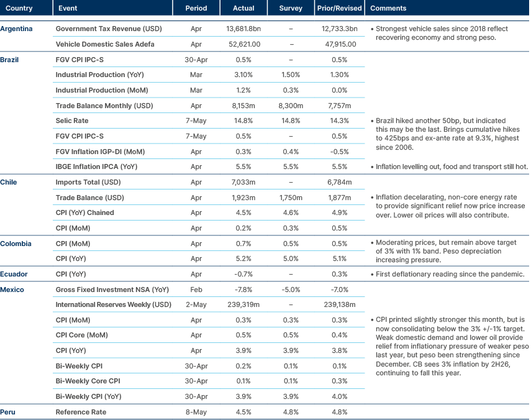Click CPI (YoY) Chained event
The width and height of the screenshot is (531, 420).
point(84,212)
